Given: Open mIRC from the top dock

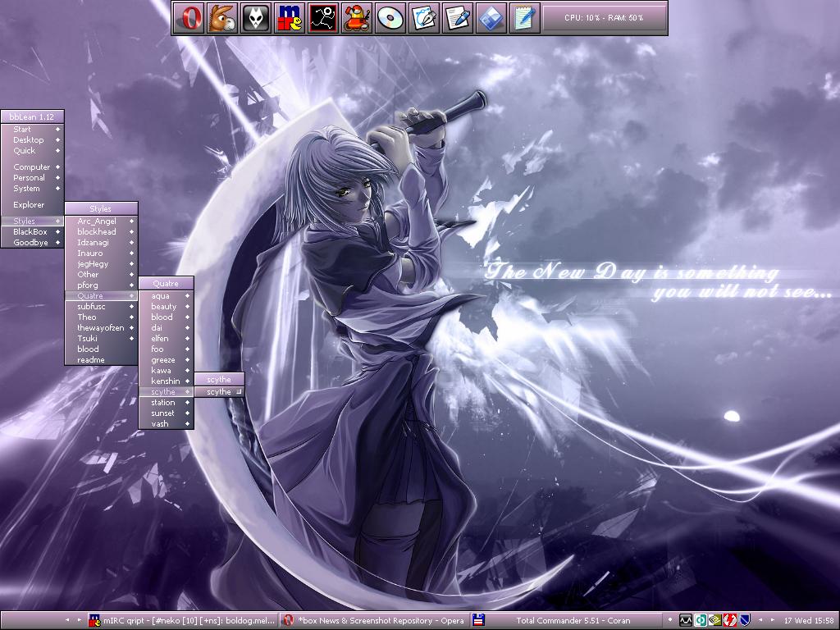Looking at the screenshot, I should click(x=290, y=18).
